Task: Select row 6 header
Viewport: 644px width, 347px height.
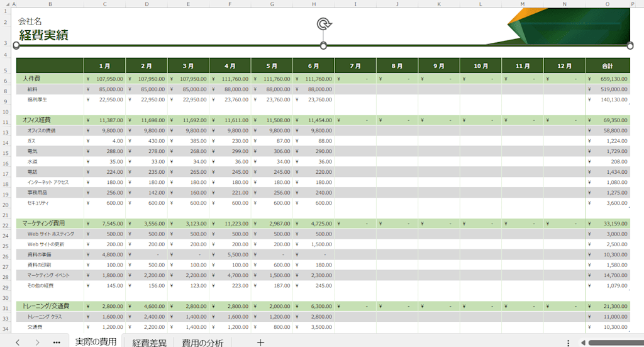Action: point(6,81)
